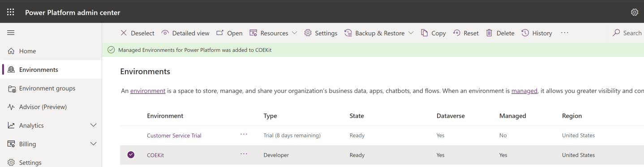Image resolution: width=644 pixels, height=167 pixels.
Task: Open more actions for COEKit row
Action: [244, 154]
